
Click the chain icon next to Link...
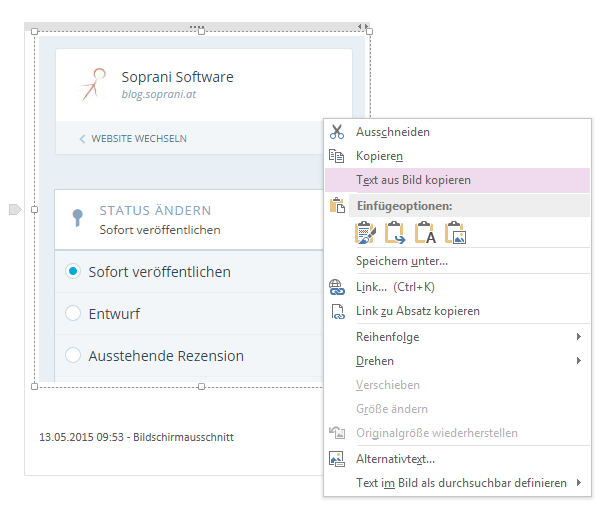(x=337, y=287)
